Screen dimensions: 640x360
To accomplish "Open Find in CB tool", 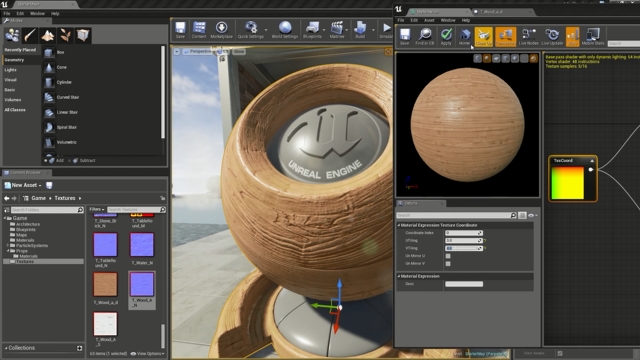I will click(x=425, y=36).
